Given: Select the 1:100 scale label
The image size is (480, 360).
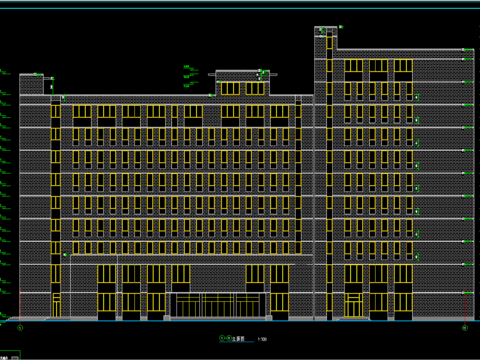Looking at the screenshot, I should [x=262, y=339].
